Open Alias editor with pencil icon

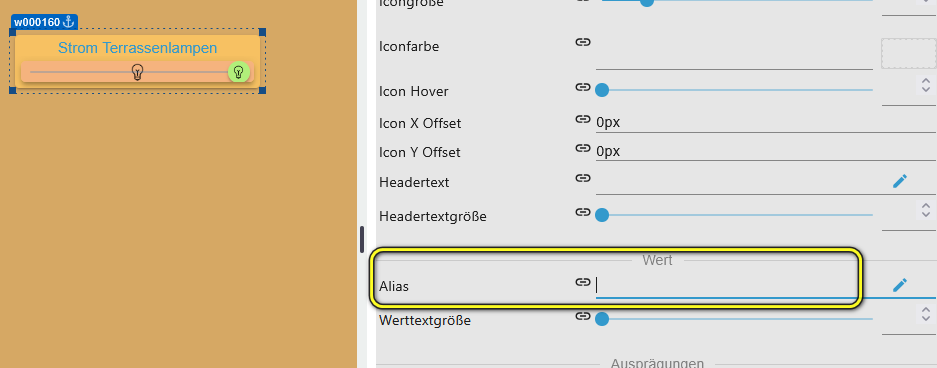pyautogui.click(x=900, y=285)
